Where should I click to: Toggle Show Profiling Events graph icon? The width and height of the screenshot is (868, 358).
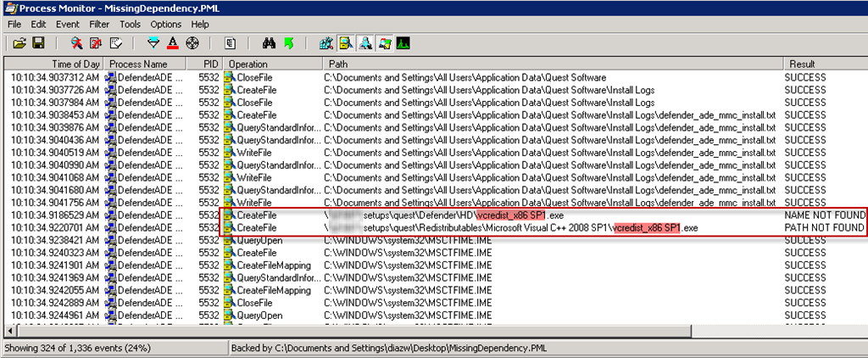(403, 42)
